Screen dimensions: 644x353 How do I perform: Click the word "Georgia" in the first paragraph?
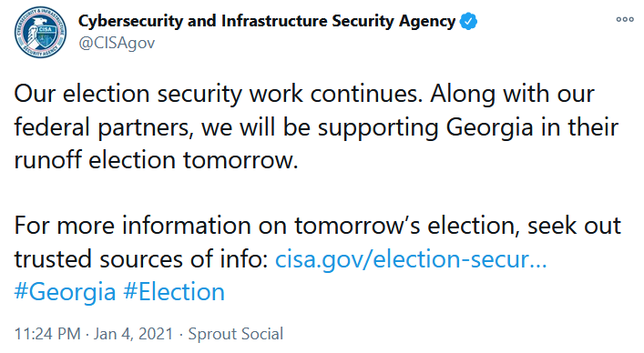[x=489, y=128]
